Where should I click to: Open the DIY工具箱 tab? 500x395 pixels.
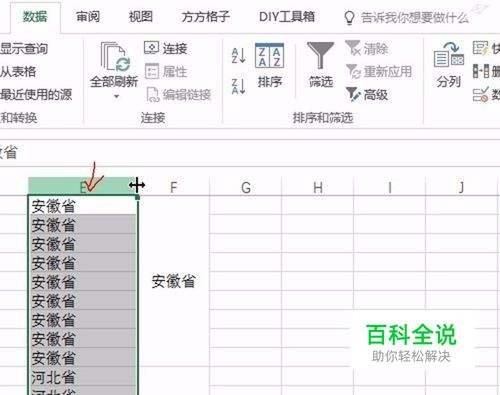point(287,17)
